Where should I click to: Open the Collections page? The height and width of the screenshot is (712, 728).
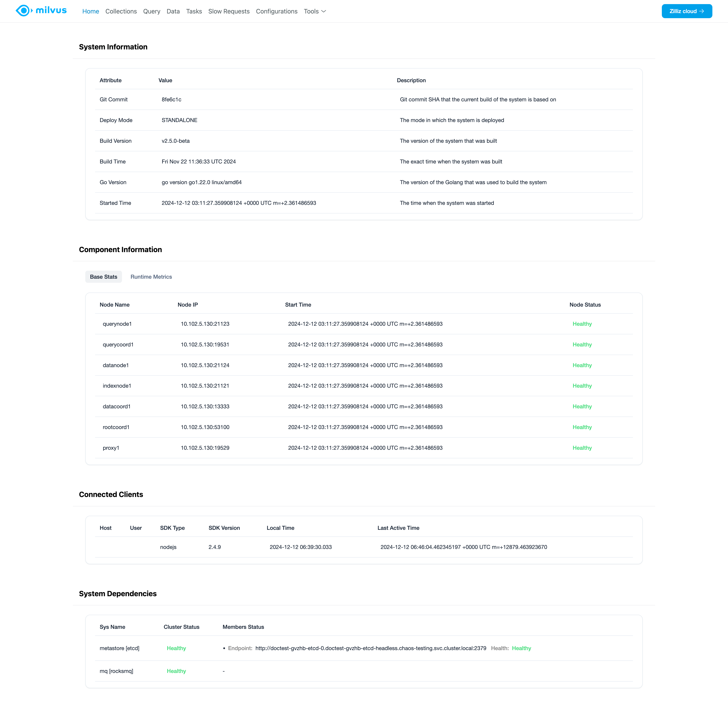121,11
